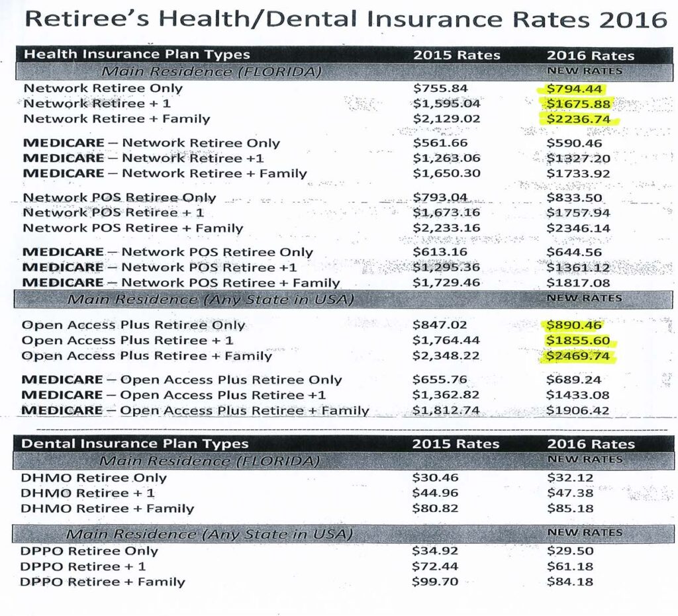Select the Open Access Plus Retiree Only label
Viewport: 678px width, 616px height.
click(x=133, y=325)
